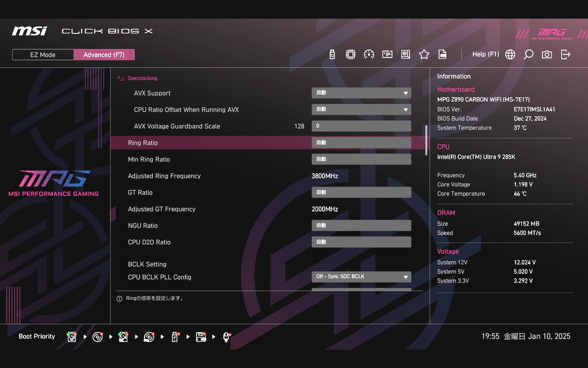Select network cable device in Boot Priority
Viewport: 588px width, 368px height.
click(x=226, y=337)
